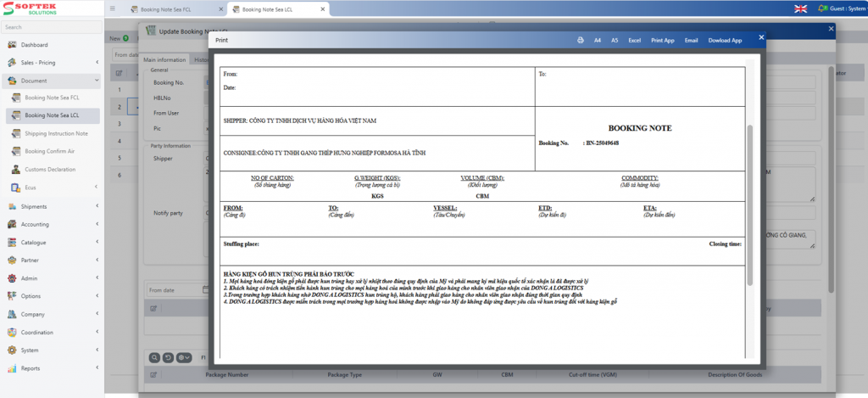Screen dimensions: 868x398
Task: Click the calendar icon beside lower From date
Action: point(205,289)
